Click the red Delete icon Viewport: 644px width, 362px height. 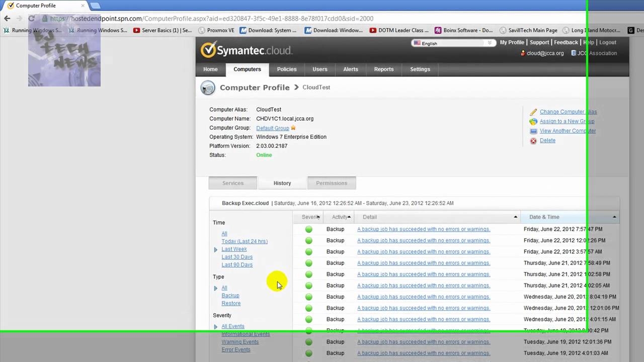[533, 141]
